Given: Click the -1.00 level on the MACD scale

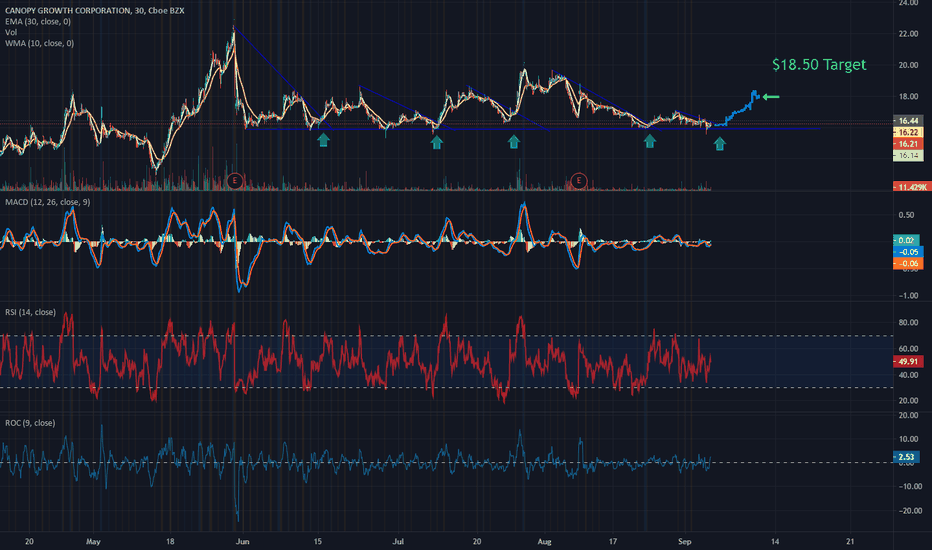Looking at the screenshot, I should coord(907,296).
